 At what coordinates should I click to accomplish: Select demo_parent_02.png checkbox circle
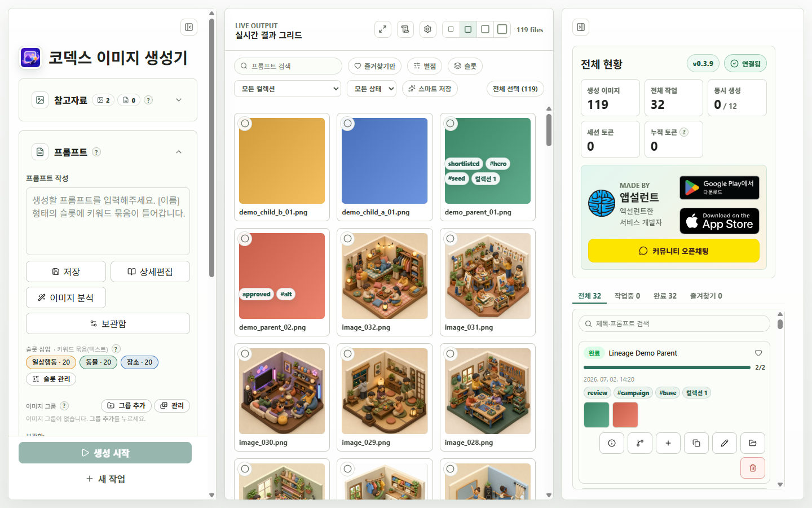(x=245, y=239)
